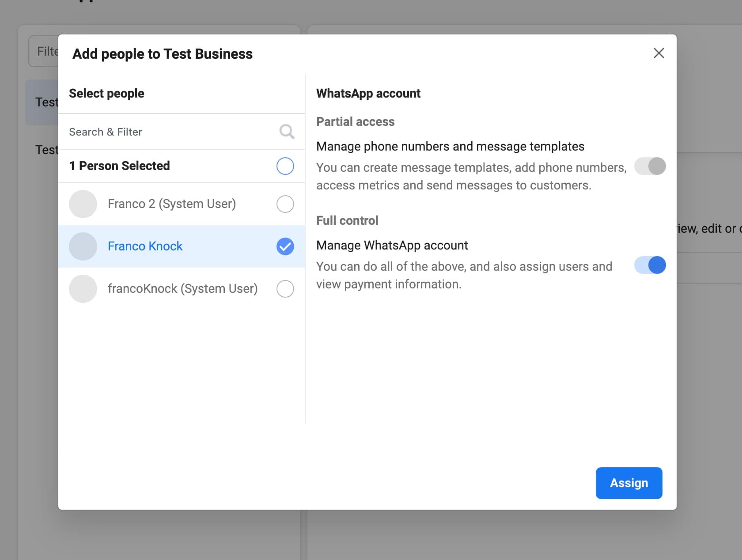This screenshot has height=560, width=742.
Task: Disable the Manage WhatsApp account toggle
Action: (649, 265)
